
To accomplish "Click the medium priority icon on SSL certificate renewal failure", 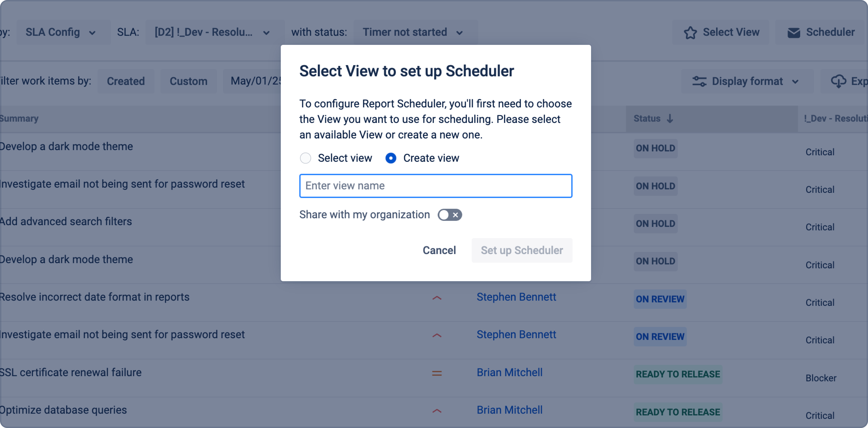I will [x=437, y=373].
